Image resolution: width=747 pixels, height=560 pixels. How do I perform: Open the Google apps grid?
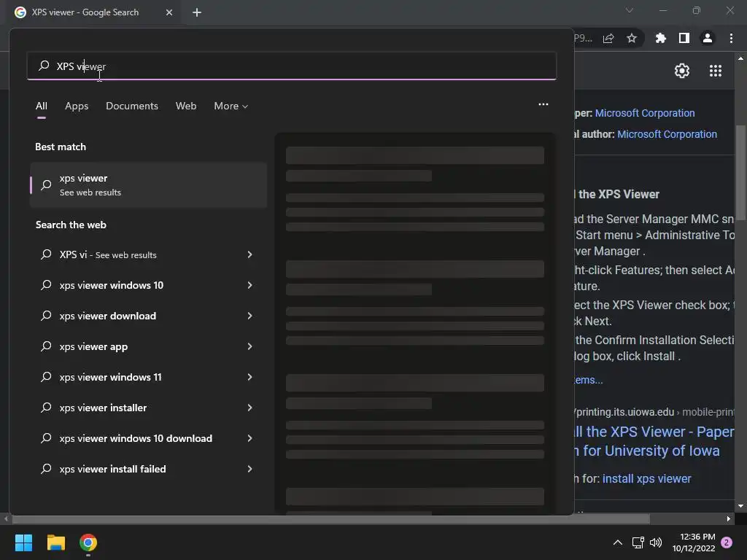tap(715, 71)
